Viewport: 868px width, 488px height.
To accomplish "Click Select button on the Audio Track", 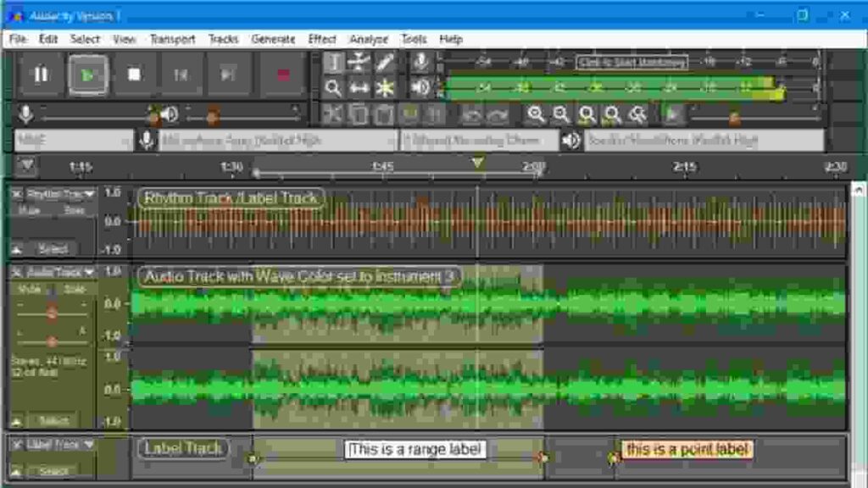I will (53, 422).
